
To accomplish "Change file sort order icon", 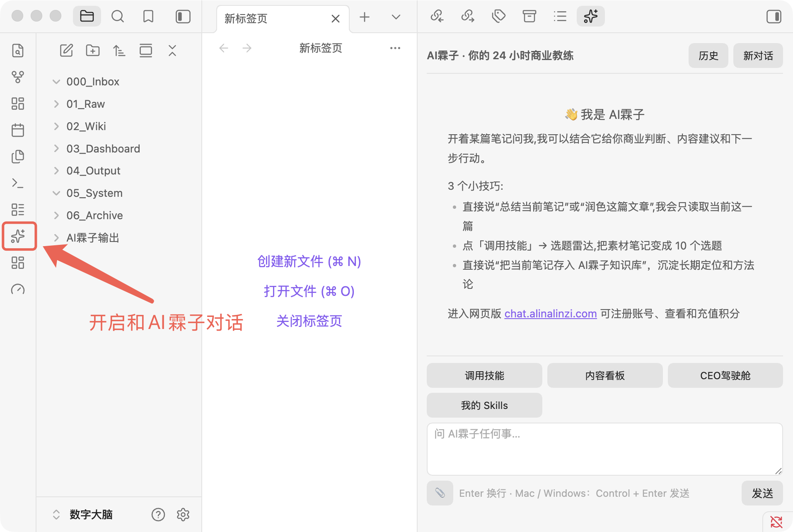I will click(x=119, y=51).
